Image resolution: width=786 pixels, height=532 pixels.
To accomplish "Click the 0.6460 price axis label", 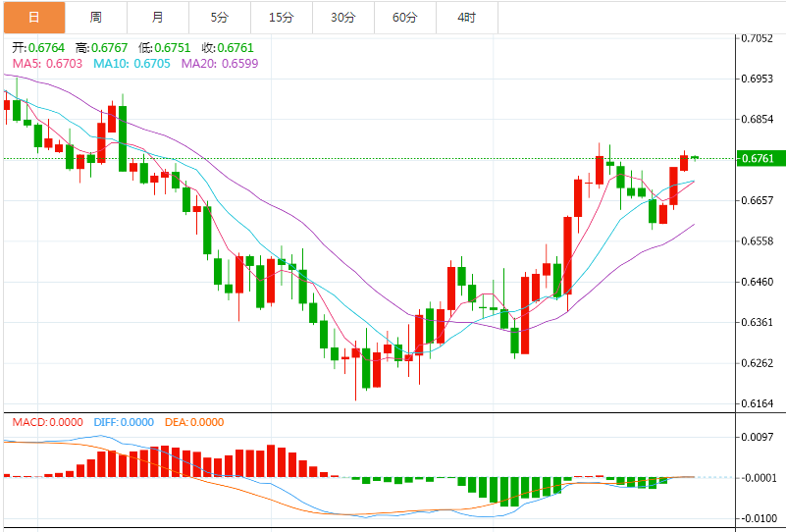I will coord(758,282).
